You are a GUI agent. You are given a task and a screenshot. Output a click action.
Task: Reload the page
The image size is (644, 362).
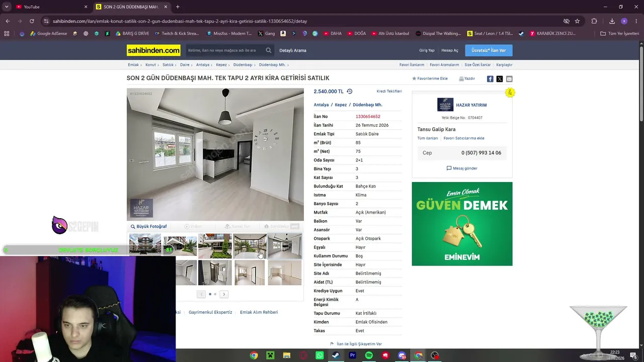coord(32,21)
